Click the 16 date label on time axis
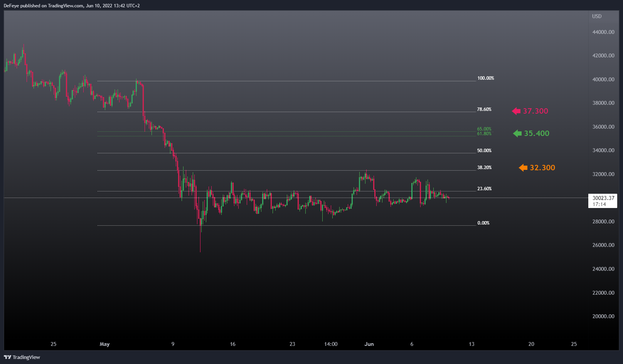This screenshot has width=623, height=364. 232,344
